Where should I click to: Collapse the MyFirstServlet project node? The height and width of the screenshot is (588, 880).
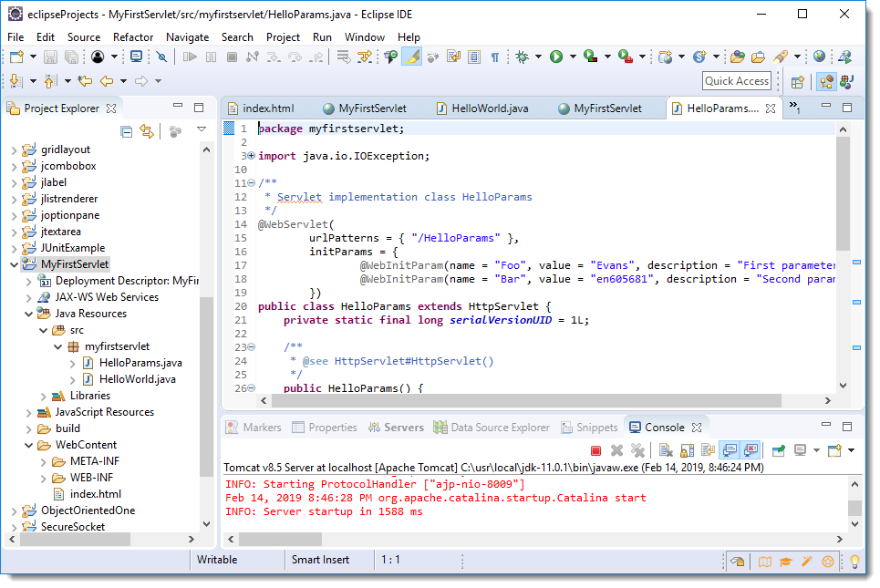14,264
